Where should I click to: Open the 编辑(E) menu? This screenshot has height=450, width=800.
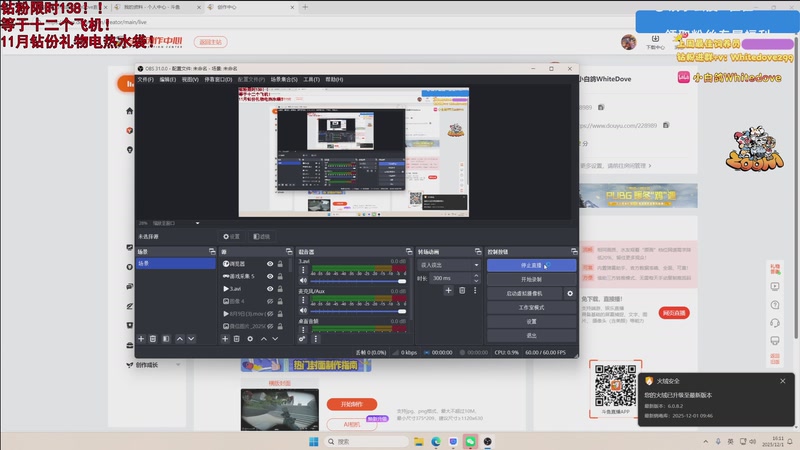pos(167,80)
